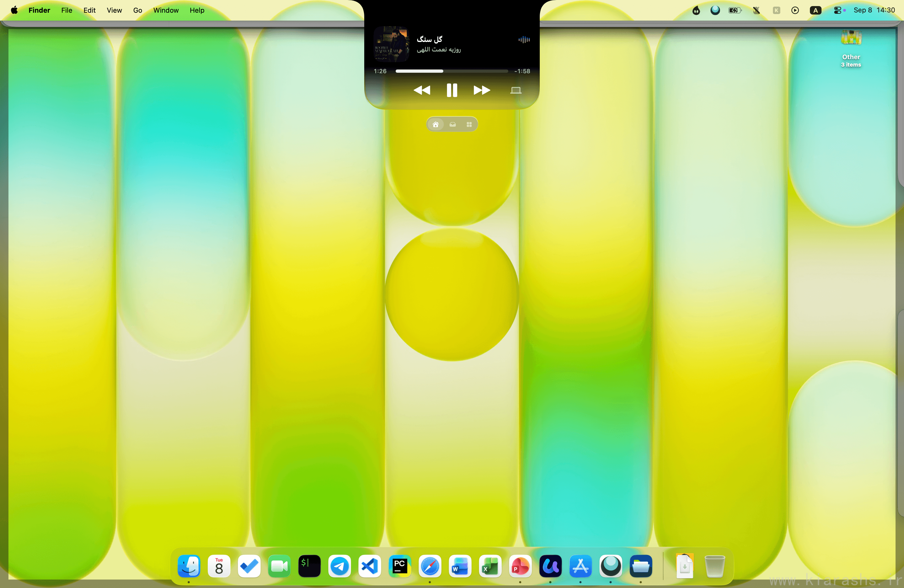Click the teal orb menu bar icon

pyautogui.click(x=715, y=10)
